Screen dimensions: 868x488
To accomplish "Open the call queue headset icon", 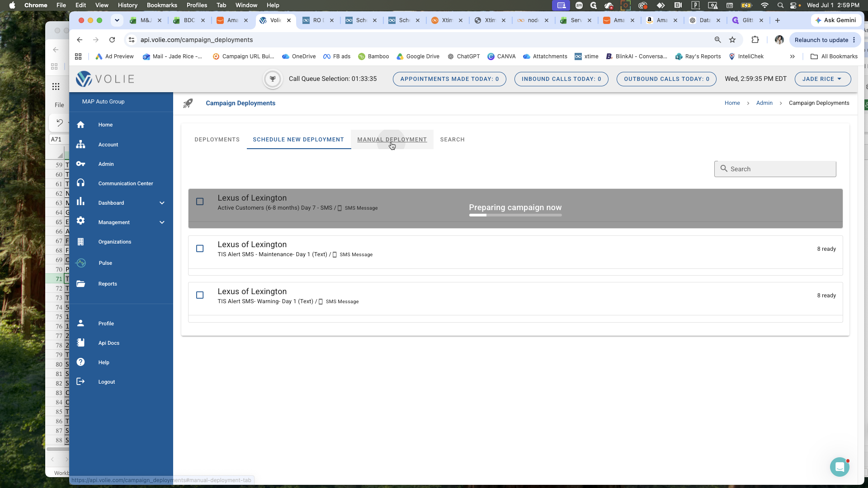I will (273, 79).
